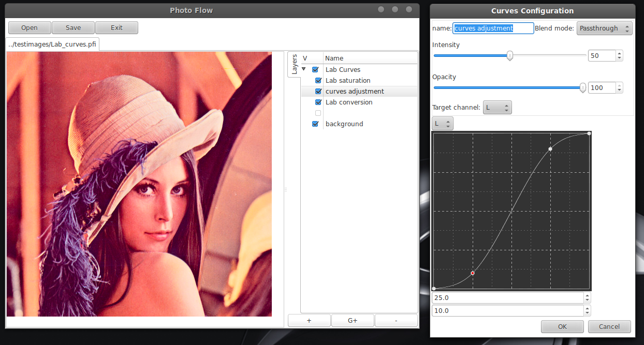Image resolution: width=644 pixels, height=345 pixels.
Task: Add a layer with the + button
Action: click(x=309, y=321)
